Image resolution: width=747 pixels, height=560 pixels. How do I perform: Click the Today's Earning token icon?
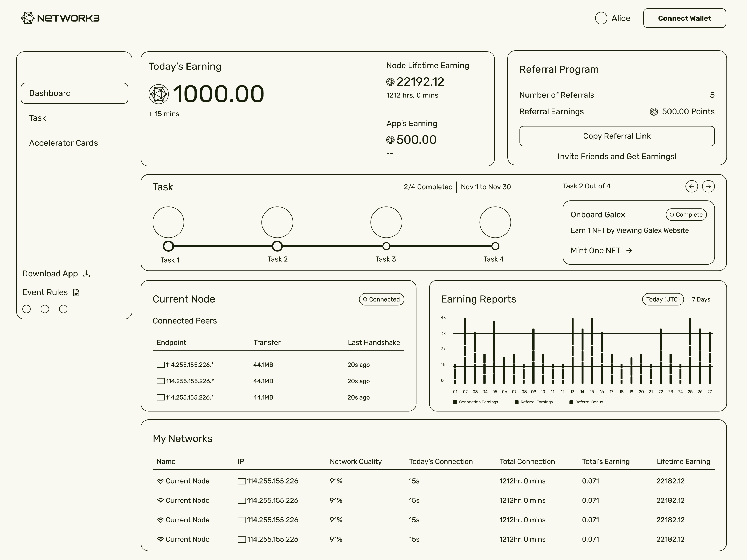tap(158, 94)
